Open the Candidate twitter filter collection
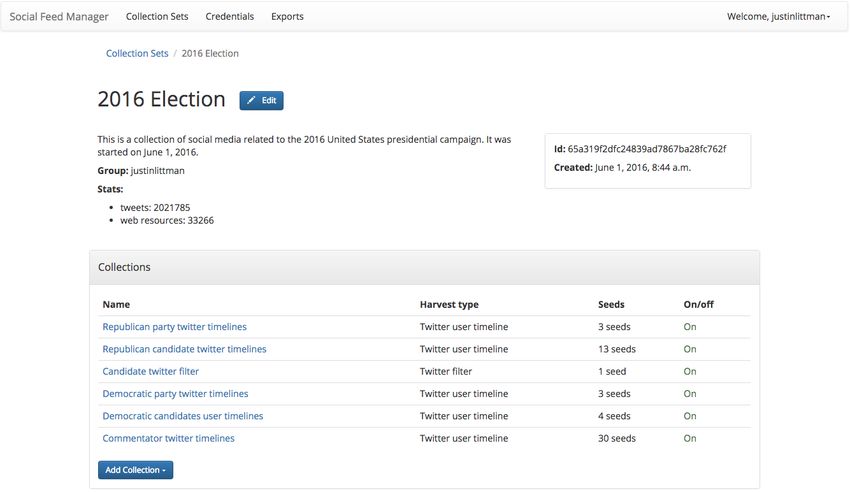Image resolution: width=850 pixels, height=492 pixels. click(151, 371)
